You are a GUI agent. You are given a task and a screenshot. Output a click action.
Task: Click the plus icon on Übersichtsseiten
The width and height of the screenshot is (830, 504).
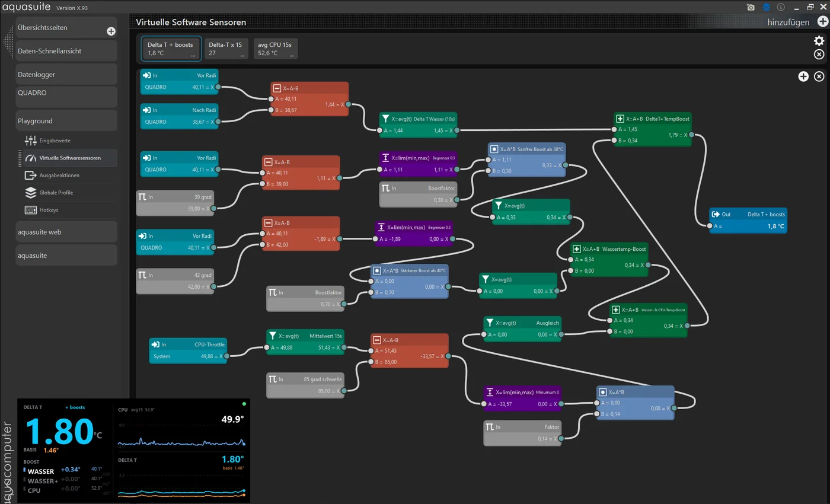(111, 31)
